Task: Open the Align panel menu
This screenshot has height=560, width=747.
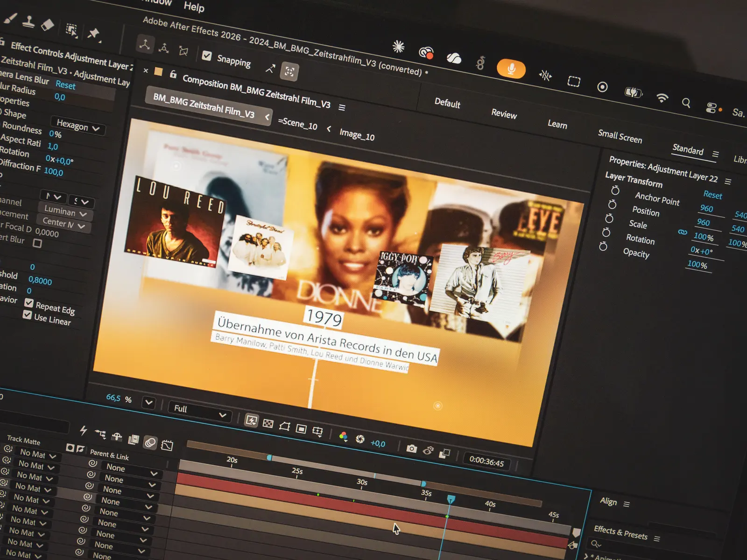Action: (627, 504)
